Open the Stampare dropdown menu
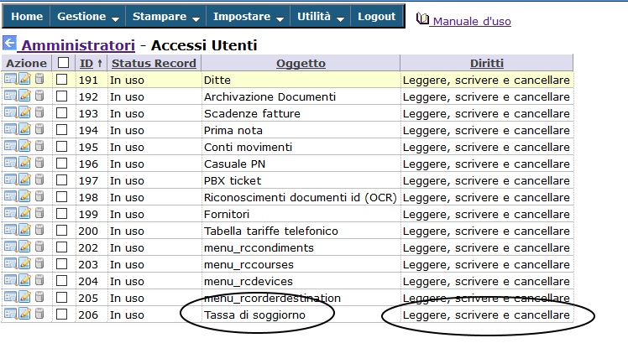 click(165, 17)
